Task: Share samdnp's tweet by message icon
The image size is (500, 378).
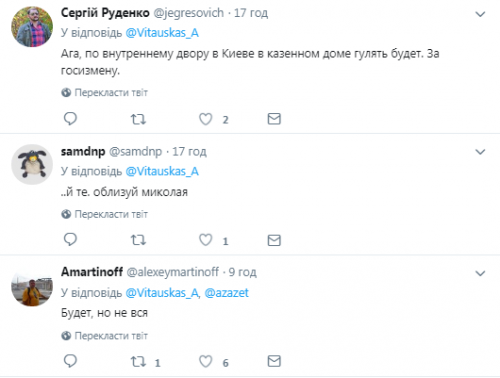Action: tap(274, 240)
